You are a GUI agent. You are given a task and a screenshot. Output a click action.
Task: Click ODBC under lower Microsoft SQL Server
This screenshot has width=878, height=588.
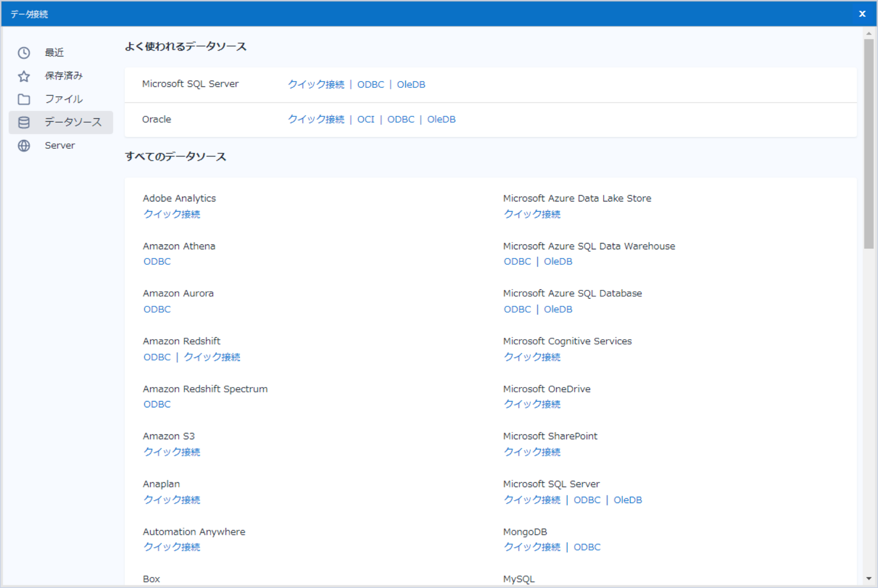pyautogui.click(x=587, y=500)
